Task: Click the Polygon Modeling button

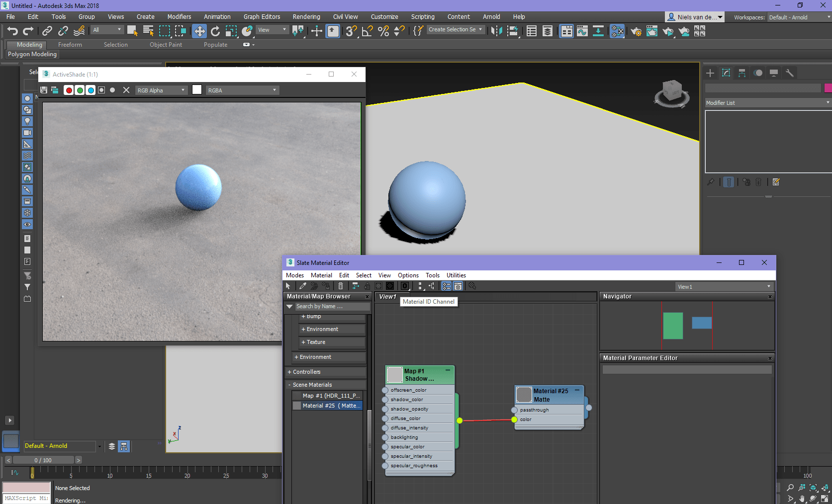Action: (x=32, y=54)
